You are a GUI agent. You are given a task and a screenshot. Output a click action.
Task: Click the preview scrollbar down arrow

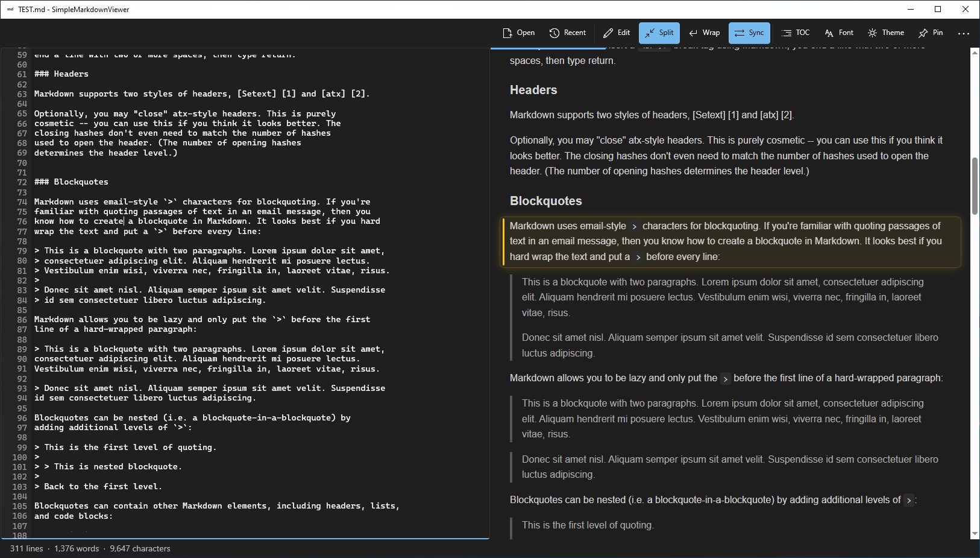click(x=975, y=534)
